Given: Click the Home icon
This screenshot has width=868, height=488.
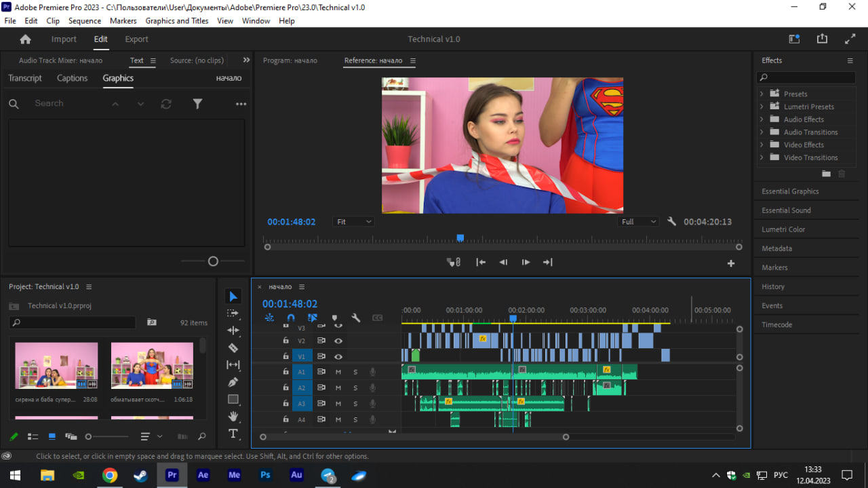Looking at the screenshot, I should pyautogui.click(x=26, y=39).
